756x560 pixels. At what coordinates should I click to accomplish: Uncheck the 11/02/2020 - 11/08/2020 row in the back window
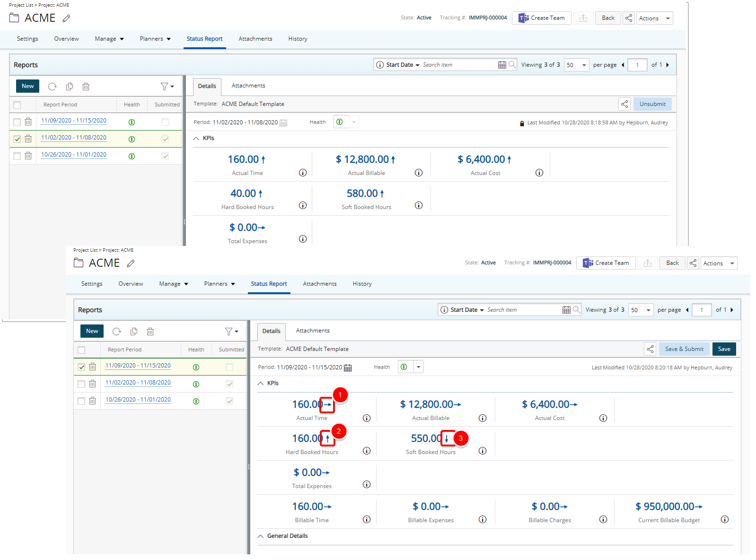(17, 139)
